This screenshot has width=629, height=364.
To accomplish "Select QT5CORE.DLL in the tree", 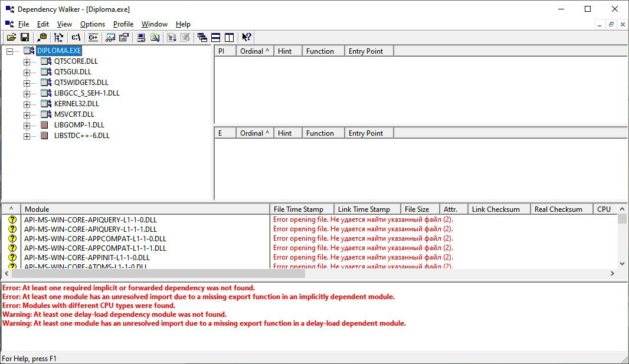I will click(76, 61).
